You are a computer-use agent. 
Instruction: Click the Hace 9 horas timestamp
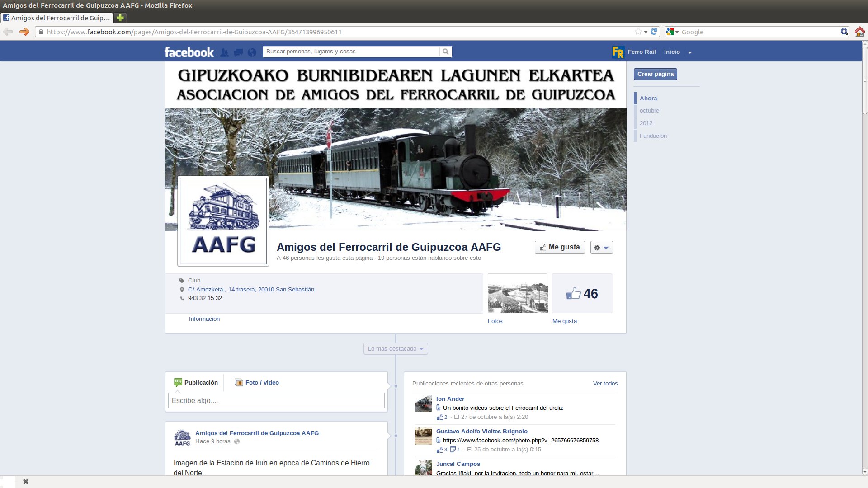click(x=213, y=441)
